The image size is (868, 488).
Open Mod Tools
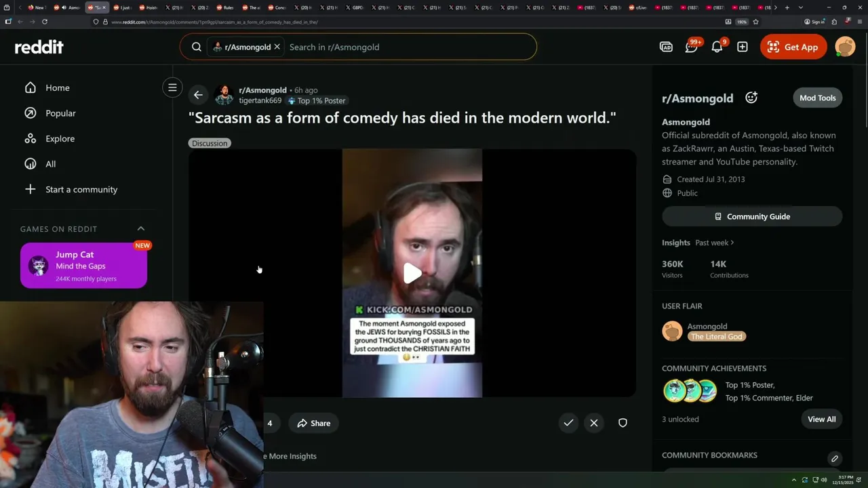click(817, 98)
